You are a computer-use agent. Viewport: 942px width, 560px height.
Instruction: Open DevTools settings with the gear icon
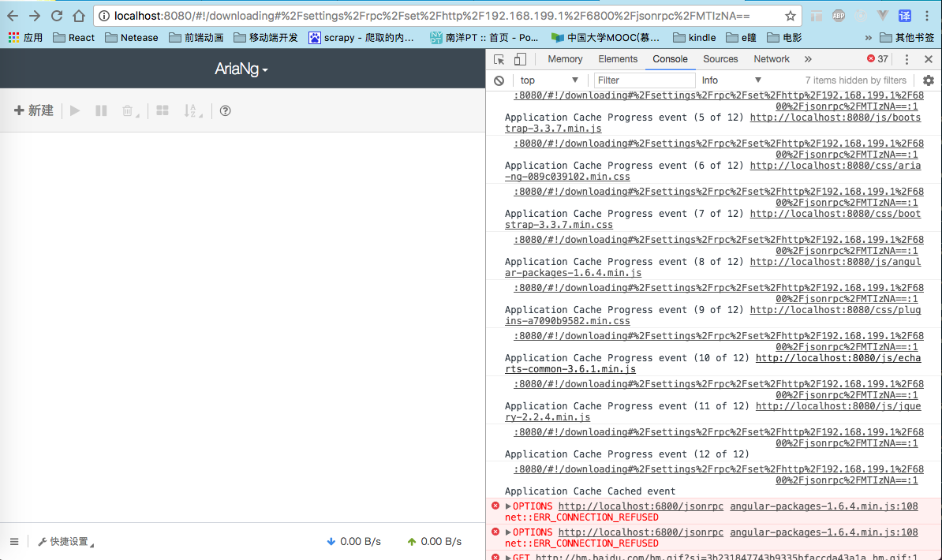(x=928, y=80)
